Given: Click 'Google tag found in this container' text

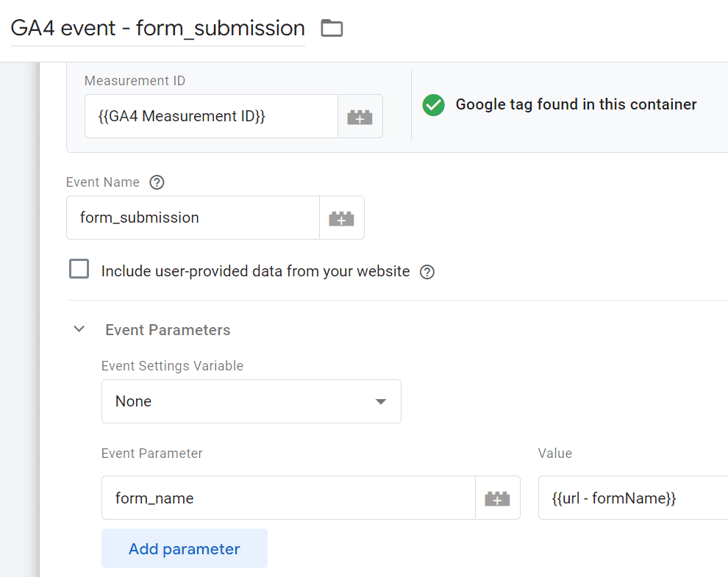Looking at the screenshot, I should pyautogui.click(x=576, y=104).
